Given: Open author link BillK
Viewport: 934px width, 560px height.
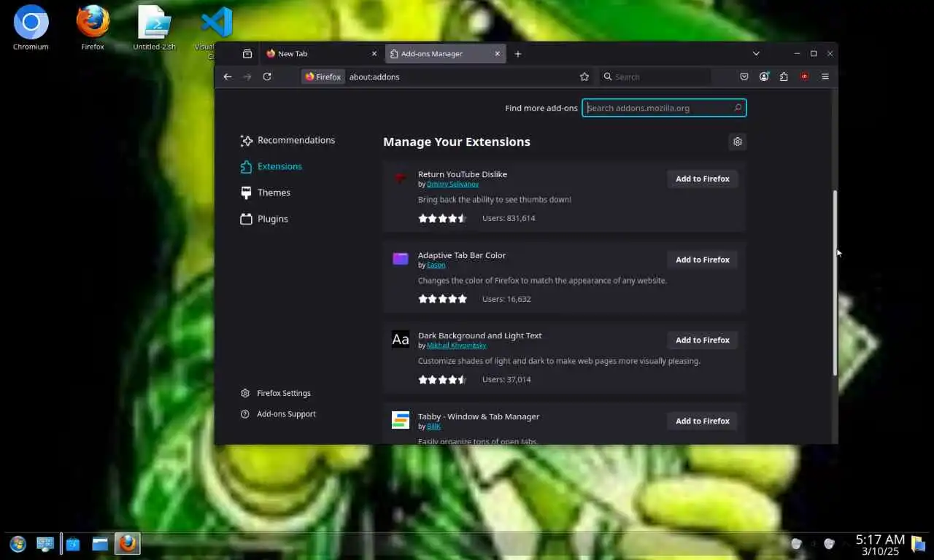Looking at the screenshot, I should (433, 427).
